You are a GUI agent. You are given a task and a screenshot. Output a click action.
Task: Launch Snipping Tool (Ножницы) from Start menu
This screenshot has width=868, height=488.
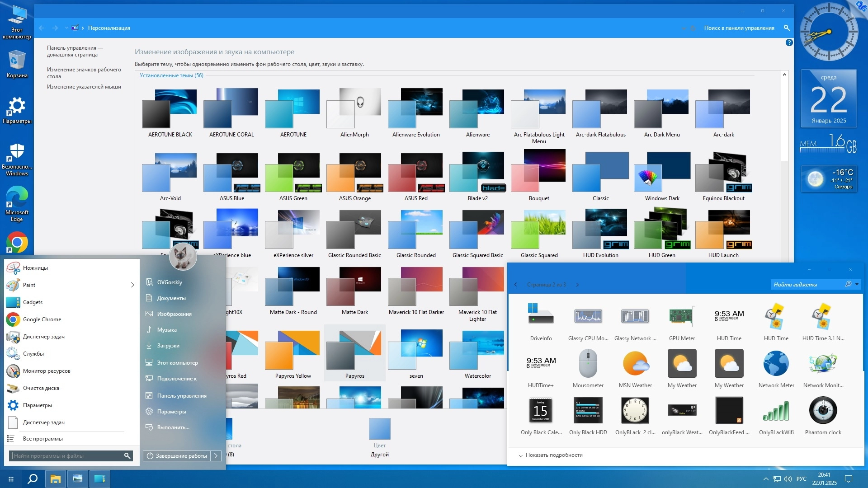[x=35, y=268]
